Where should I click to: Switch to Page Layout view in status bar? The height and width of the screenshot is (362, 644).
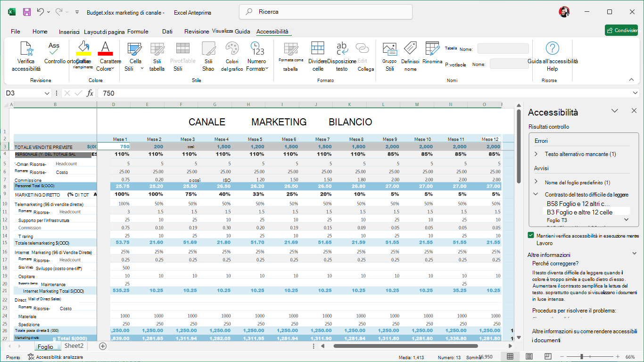coord(529,357)
